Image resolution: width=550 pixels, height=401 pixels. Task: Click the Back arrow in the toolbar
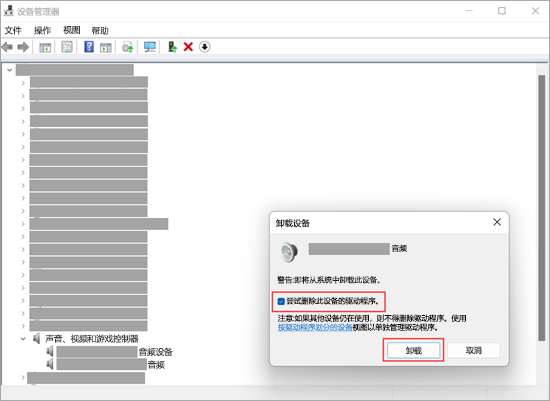pos(7,47)
